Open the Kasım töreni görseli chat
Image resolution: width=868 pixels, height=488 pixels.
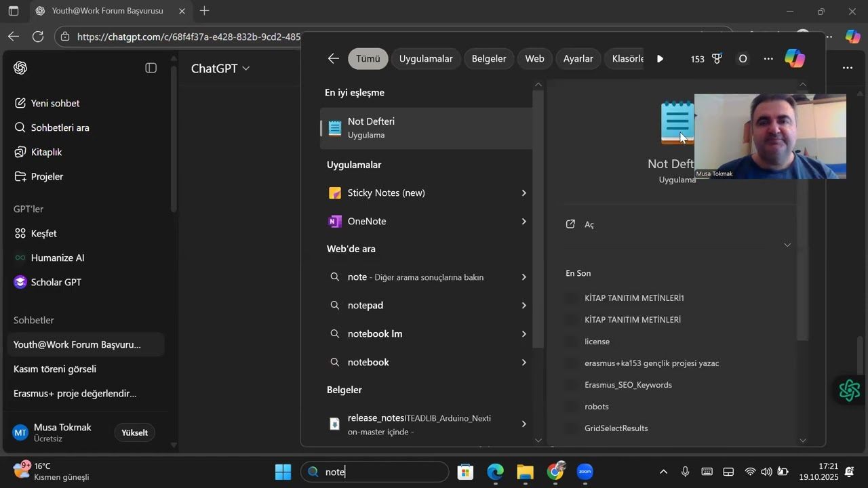point(55,369)
